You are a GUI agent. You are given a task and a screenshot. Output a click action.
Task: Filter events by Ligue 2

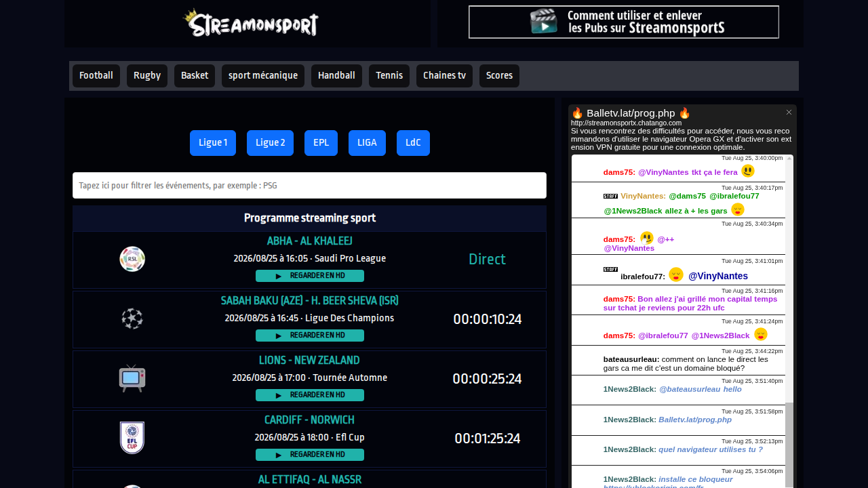tap(270, 143)
